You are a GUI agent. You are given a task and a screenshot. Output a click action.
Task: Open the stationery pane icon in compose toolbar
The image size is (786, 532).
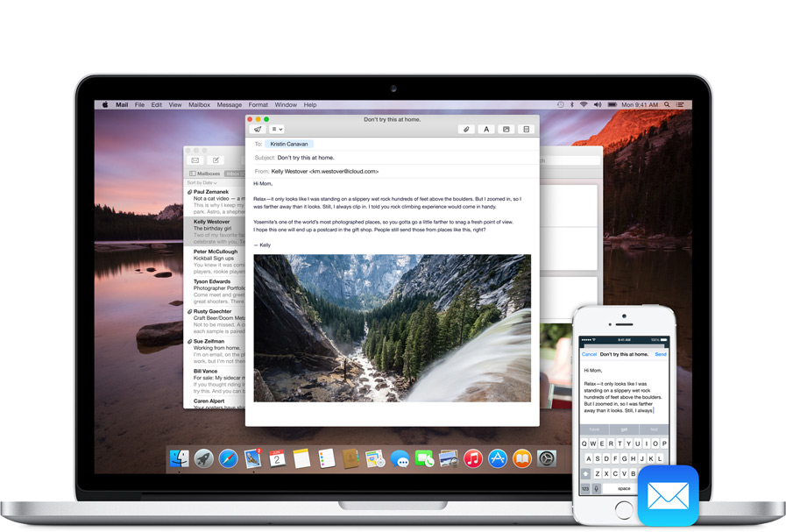pos(527,130)
